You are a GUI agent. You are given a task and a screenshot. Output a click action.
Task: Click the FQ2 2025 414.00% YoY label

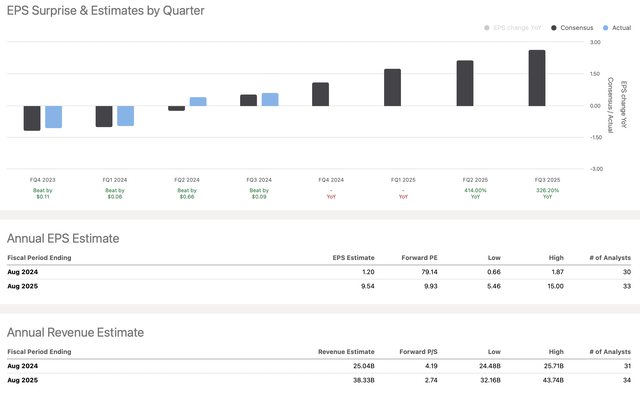coord(475,194)
